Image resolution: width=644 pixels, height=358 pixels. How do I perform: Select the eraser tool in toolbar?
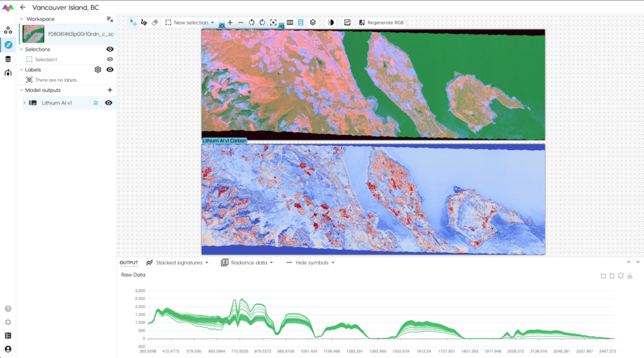[155, 23]
